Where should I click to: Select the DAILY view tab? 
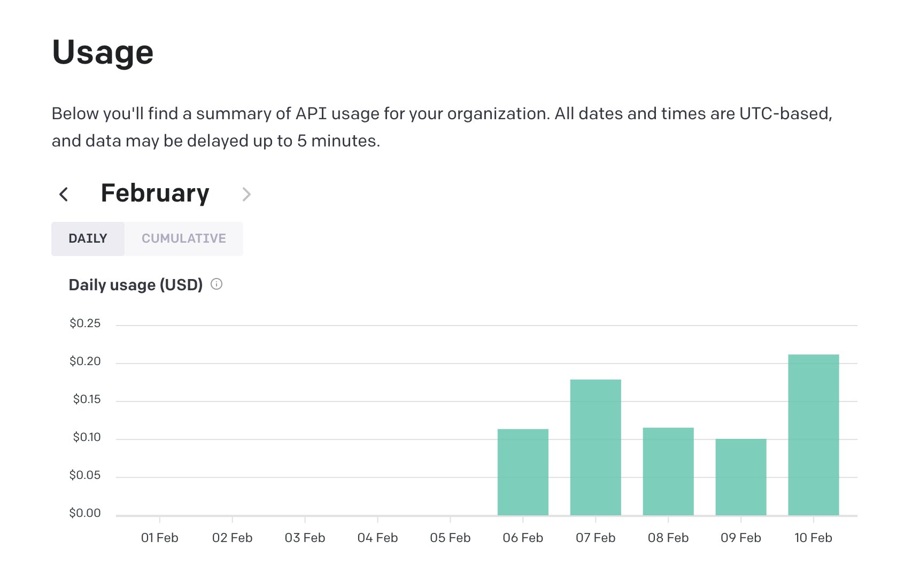pos(88,238)
